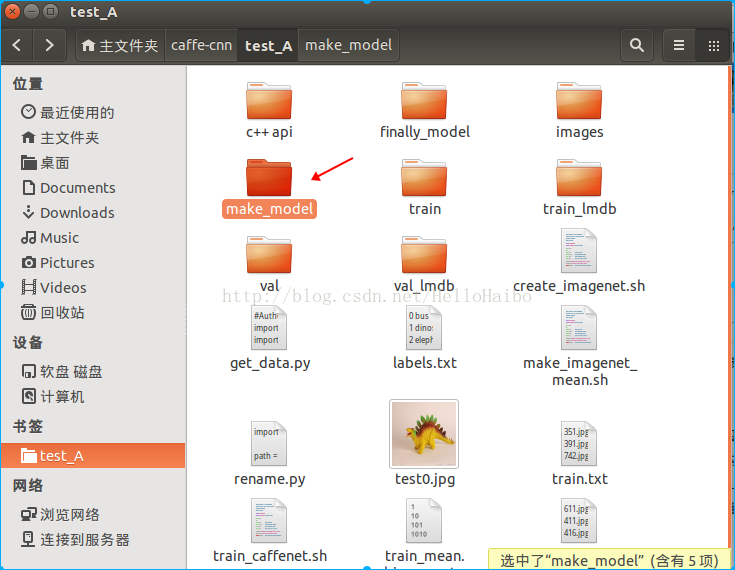Viewport: 735px width, 570px height.
Task: Open the val folder icon
Action: (x=269, y=255)
